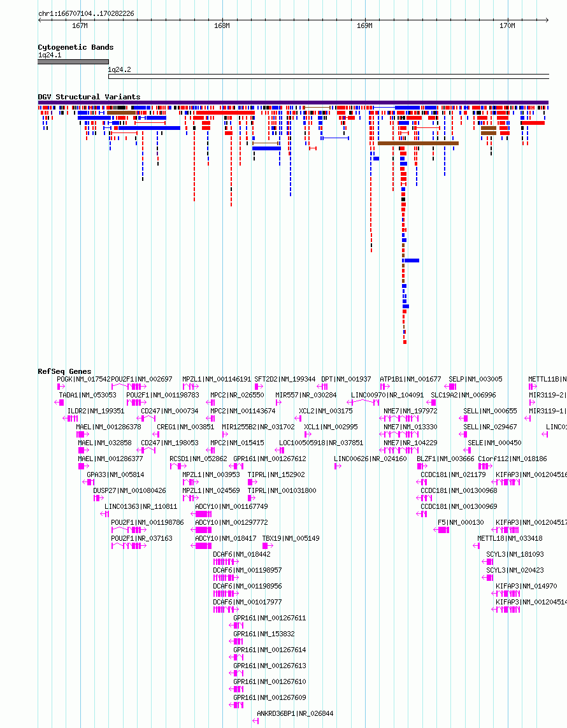
Task: Click the 168M ruler marker
Action: [x=222, y=25]
